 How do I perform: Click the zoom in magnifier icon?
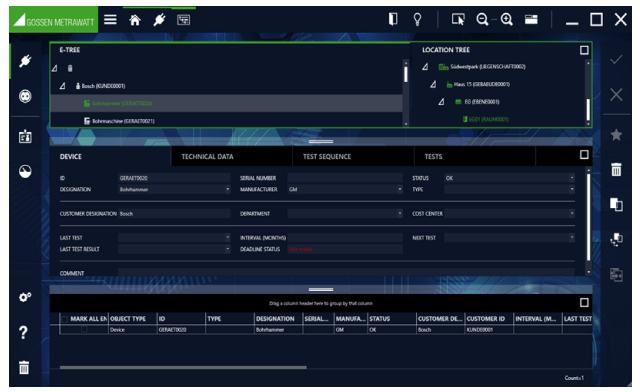pyautogui.click(x=507, y=19)
